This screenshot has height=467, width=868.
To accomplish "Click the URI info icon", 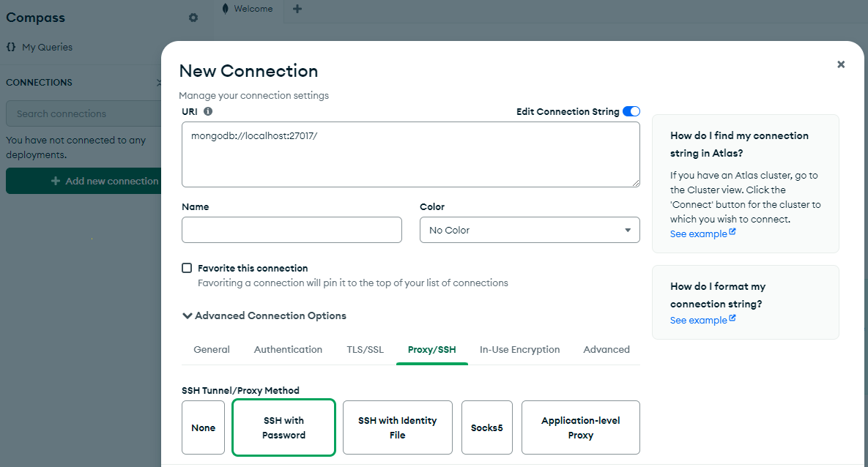I will click(x=208, y=112).
